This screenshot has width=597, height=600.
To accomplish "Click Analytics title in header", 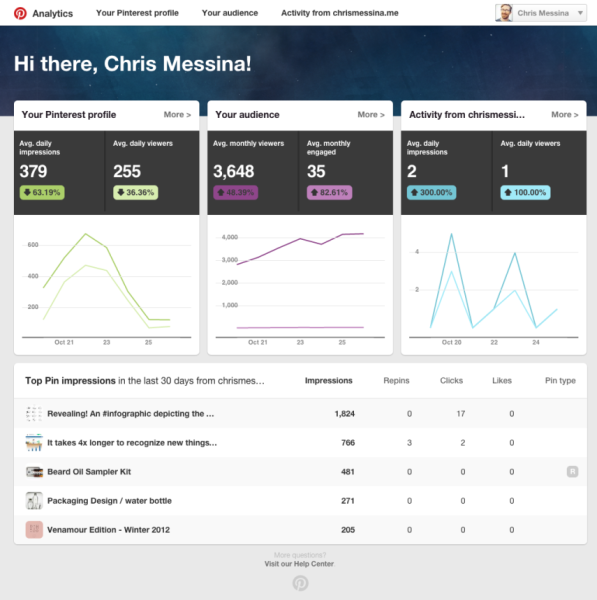I will (x=52, y=13).
